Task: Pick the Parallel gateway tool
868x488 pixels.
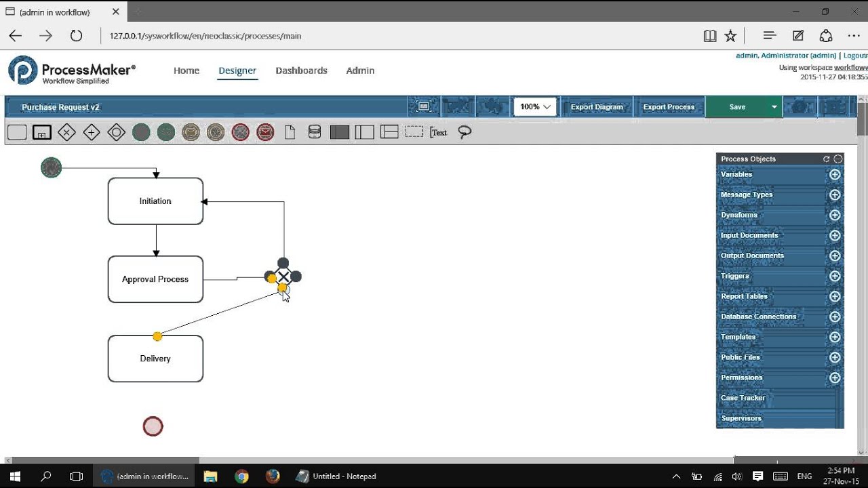Action: click(92, 132)
